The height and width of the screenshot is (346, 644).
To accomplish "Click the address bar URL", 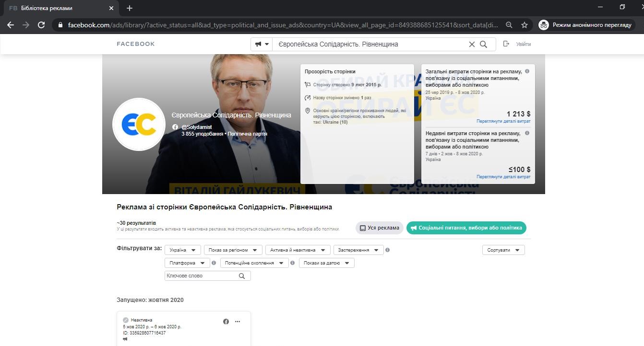I will [283, 25].
